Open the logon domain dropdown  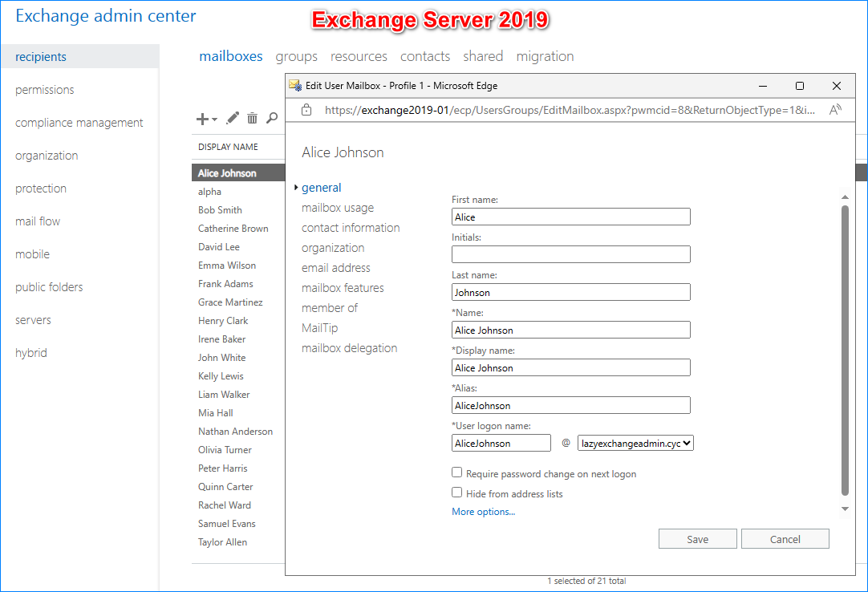pyautogui.click(x=635, y=443)
